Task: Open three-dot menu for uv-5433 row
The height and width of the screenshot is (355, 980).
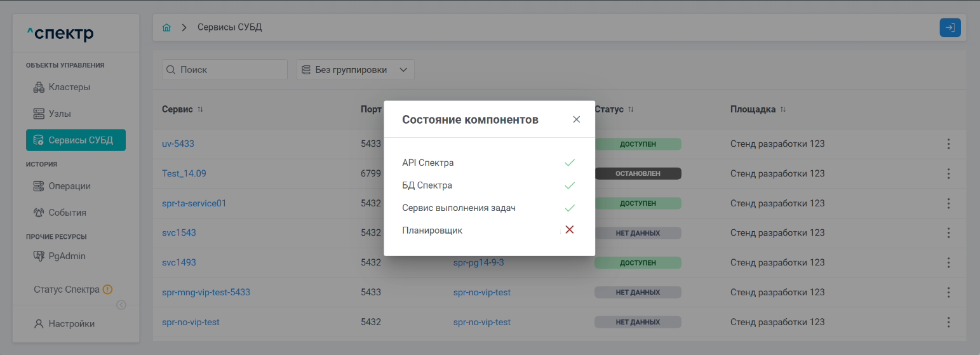Action: 948,144
